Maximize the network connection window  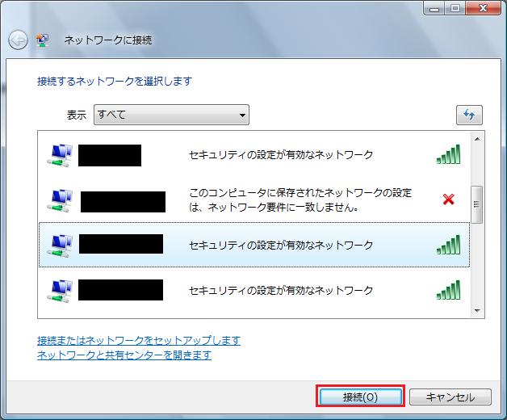click(455, 8)
